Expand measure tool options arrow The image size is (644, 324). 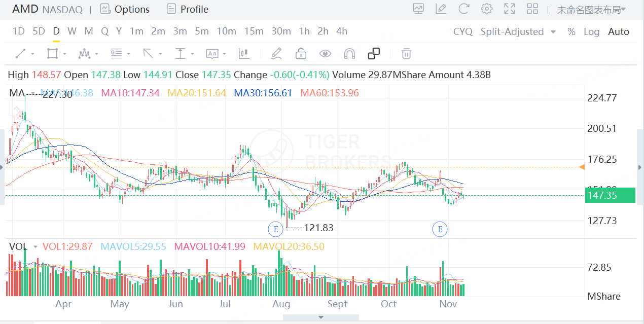(192, 54)
